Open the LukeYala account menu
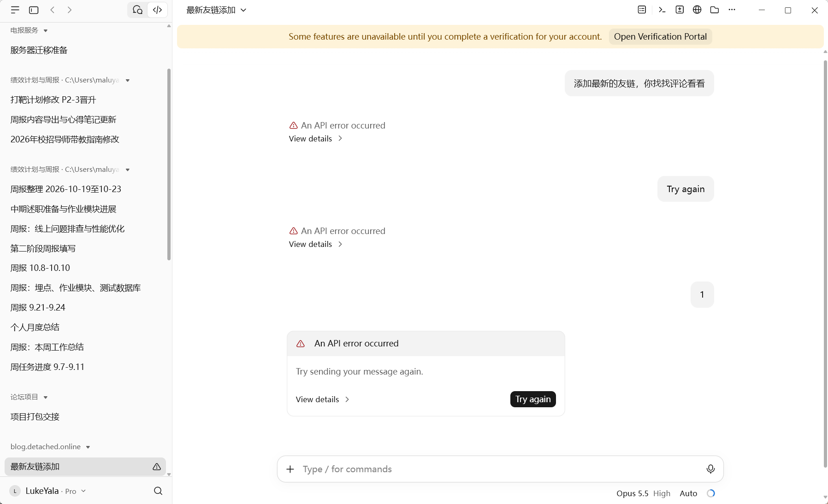The image size is (828, 504). click(x=48, y=491)
